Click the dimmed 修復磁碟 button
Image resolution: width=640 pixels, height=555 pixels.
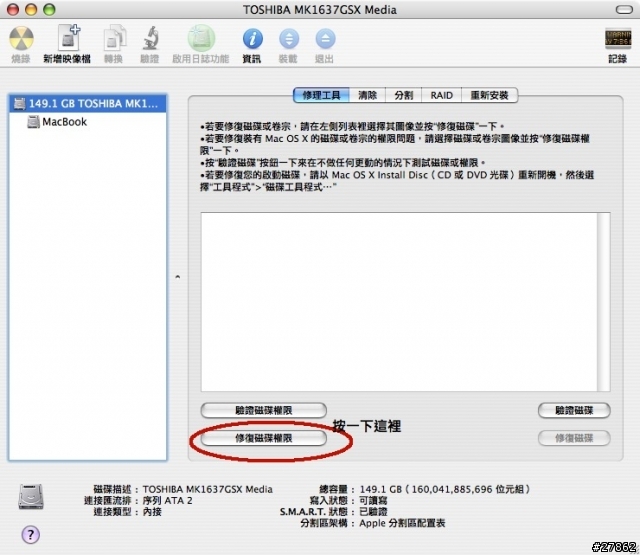click(x=574, y=438)
